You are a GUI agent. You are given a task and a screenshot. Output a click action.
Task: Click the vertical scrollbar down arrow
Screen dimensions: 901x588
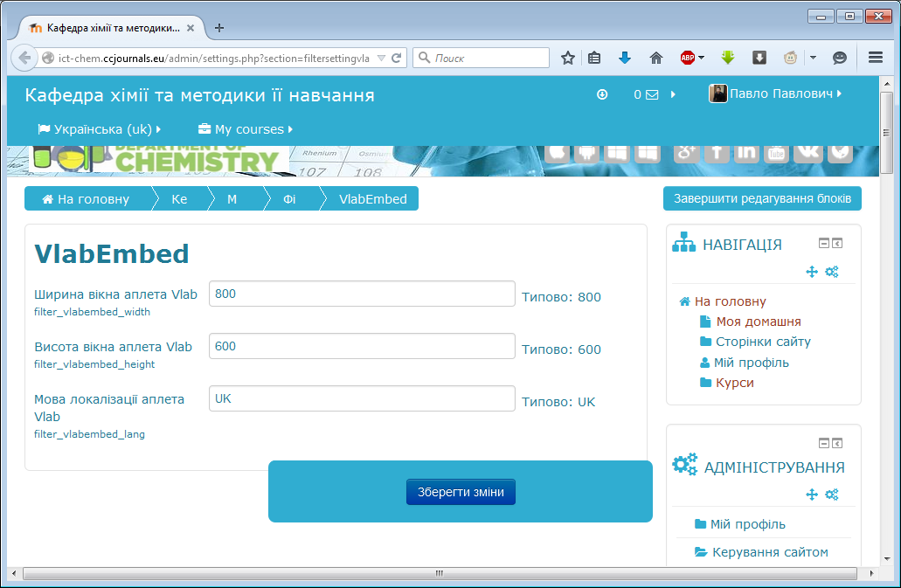pos(887,558)
